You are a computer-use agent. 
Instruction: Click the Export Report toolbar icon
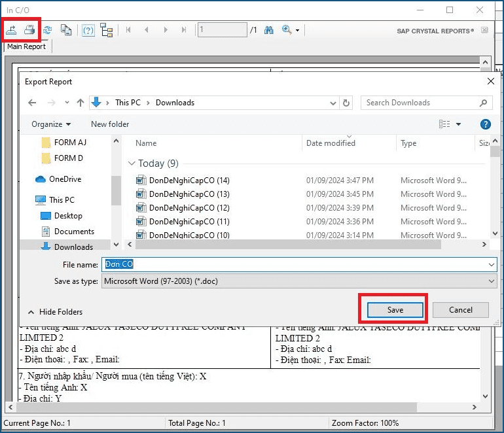coord(12,30)
